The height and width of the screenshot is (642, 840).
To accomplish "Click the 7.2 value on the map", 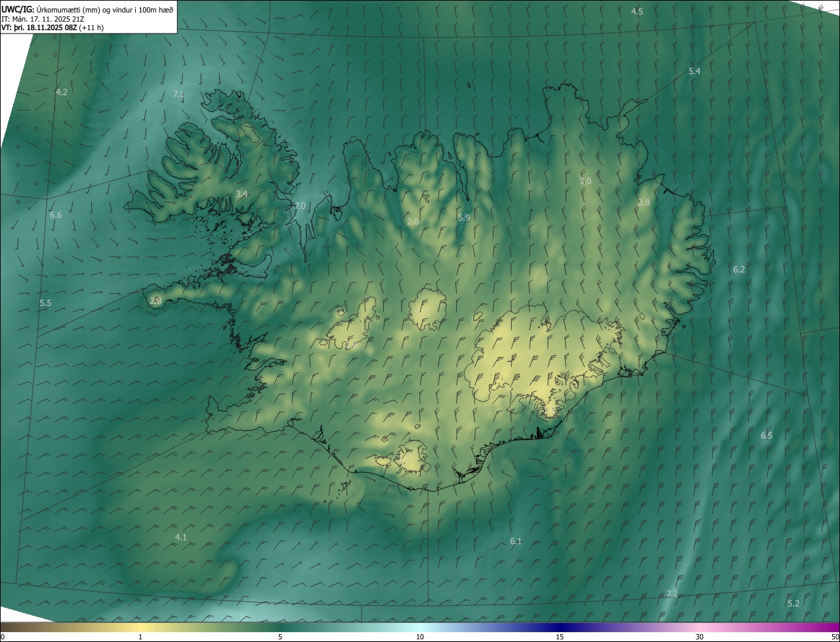I will [672, 594].
